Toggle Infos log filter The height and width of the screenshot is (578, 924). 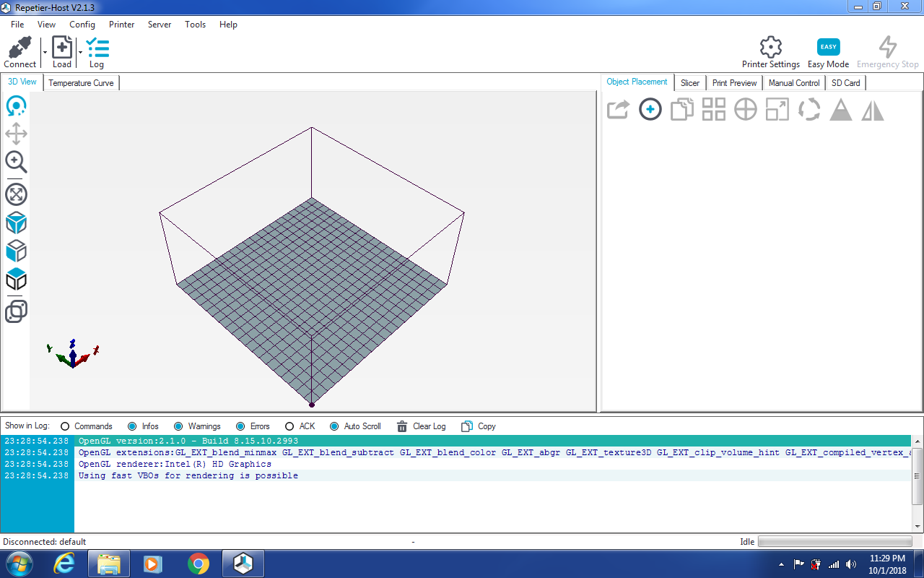click(x=143, y=426)
